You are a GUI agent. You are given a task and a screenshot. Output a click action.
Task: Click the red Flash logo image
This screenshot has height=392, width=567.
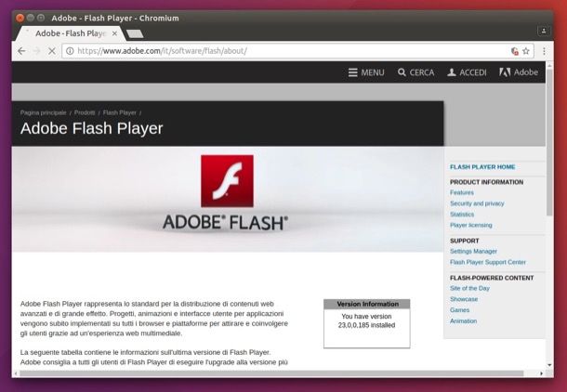(227, 181)
